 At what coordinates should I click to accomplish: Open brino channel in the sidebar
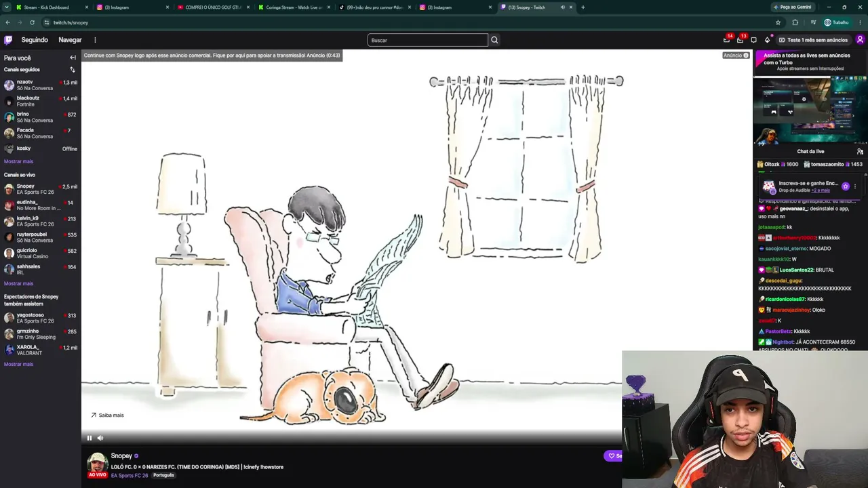coord(41,117)
